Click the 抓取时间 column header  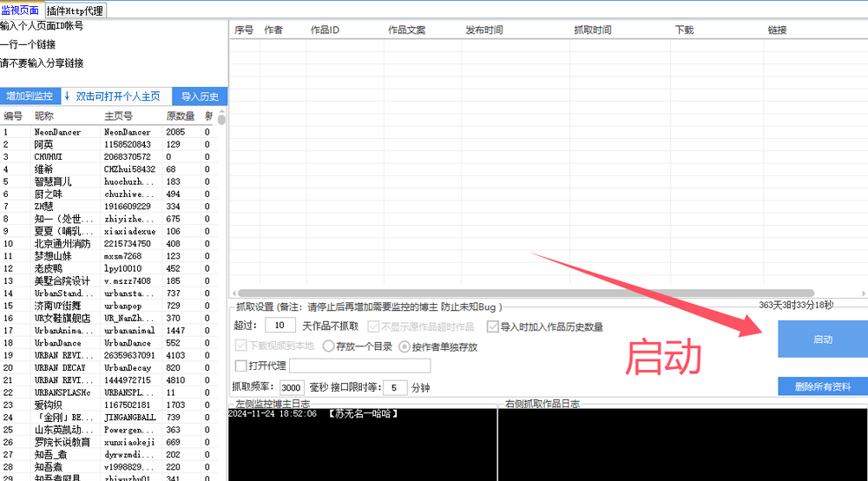(x=592, y=30)
